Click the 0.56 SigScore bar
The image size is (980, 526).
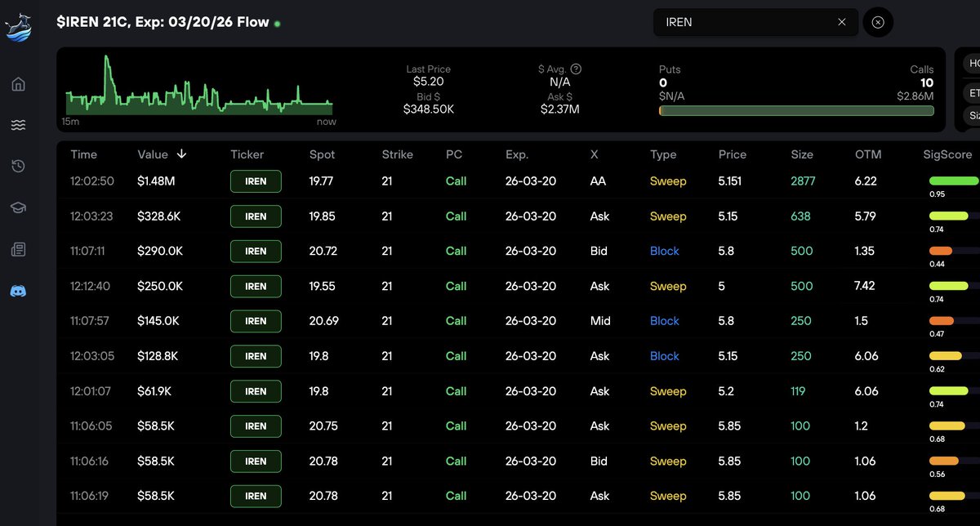coord(954,461)
